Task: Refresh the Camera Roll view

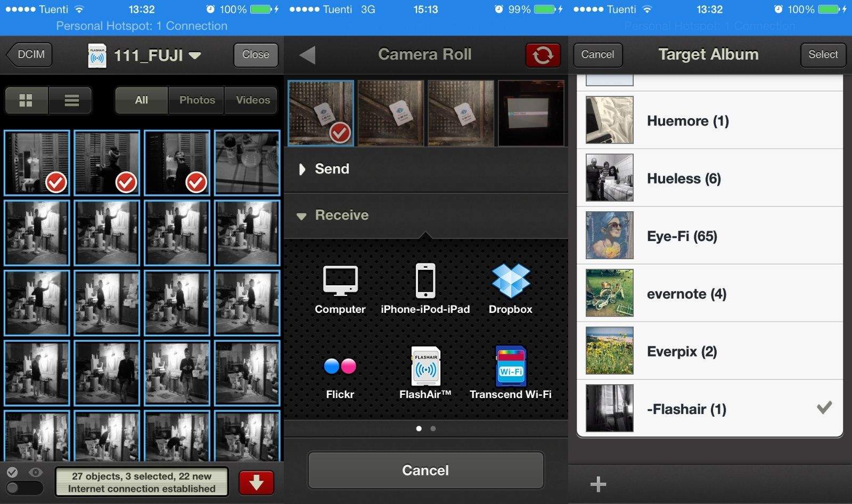Action: [x=543, y=54]
